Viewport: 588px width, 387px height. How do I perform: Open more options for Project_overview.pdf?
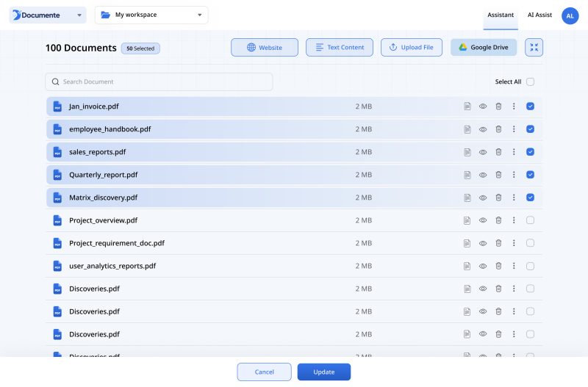pyautogui.click(x=514, y=220)
